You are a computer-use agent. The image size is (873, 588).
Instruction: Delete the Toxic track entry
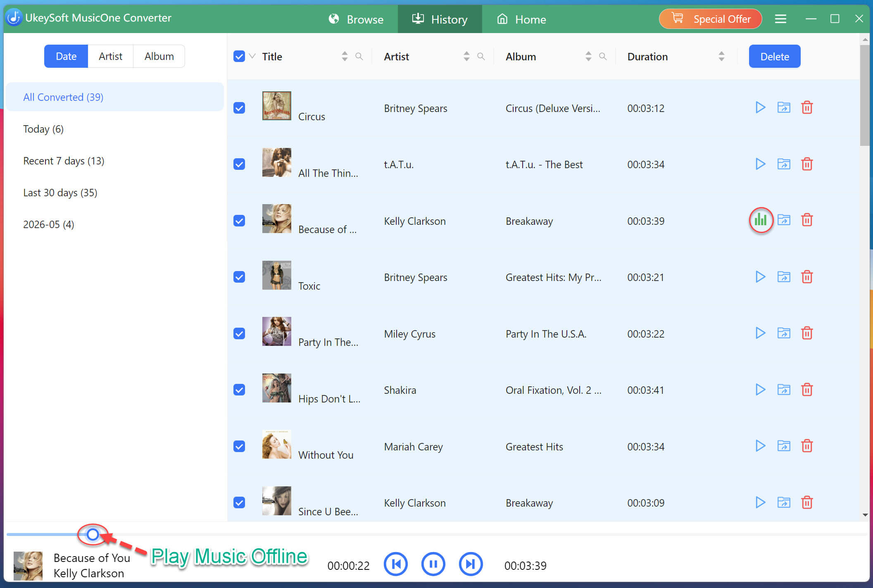tap(807, 277)
